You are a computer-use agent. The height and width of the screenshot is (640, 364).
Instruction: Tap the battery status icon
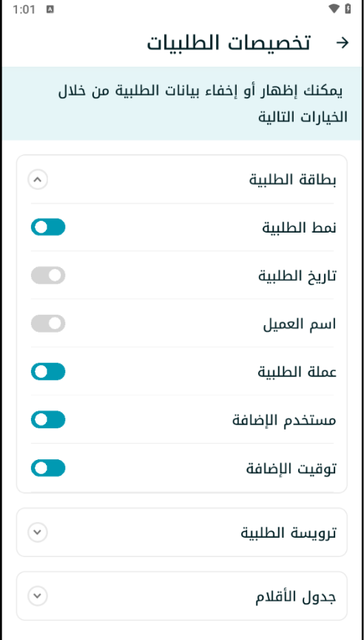coord(348,9)
